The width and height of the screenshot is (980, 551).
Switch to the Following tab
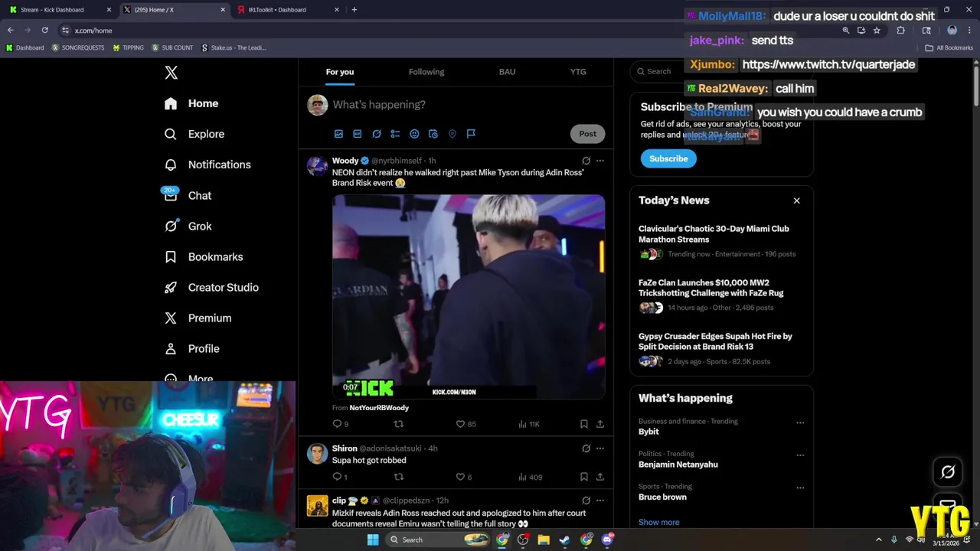426,72
